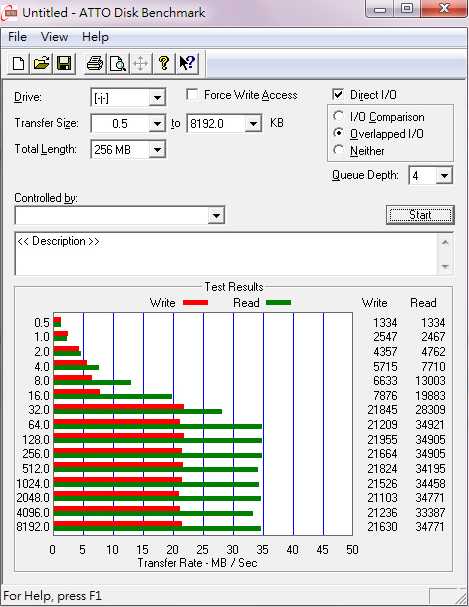Click the Open folder toolbar icon
469x607 pixels.
[x=41, y=63]
